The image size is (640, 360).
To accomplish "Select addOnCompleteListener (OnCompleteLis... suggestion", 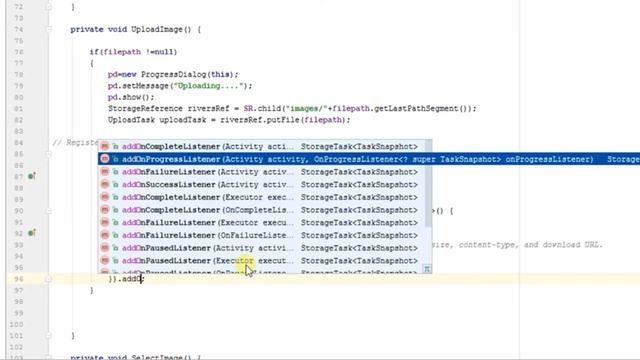I will tap(261, 210).
